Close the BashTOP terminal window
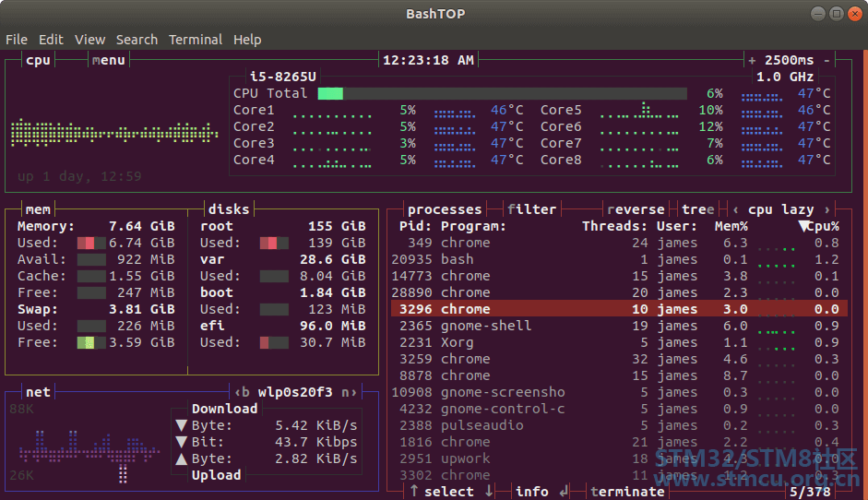Image resolution: width=868 pixels, height=500 pixels. [x=855, y=13]
